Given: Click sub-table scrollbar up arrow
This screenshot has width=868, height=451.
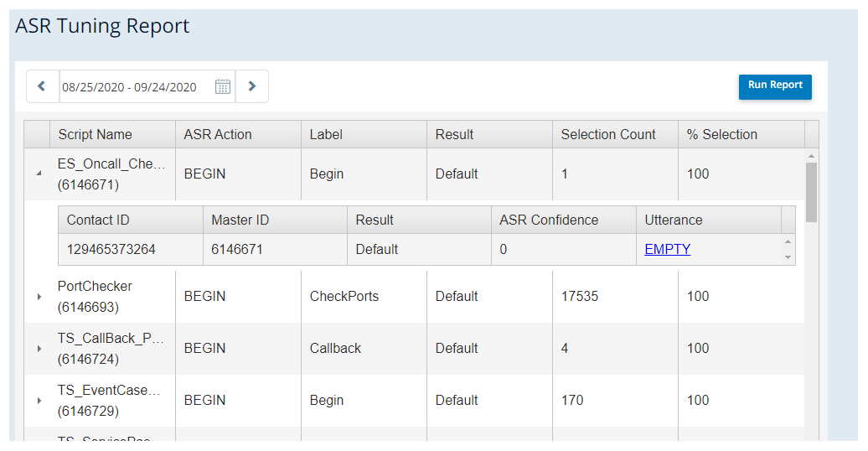Looking at the screenshot, I should click(788, 241).
